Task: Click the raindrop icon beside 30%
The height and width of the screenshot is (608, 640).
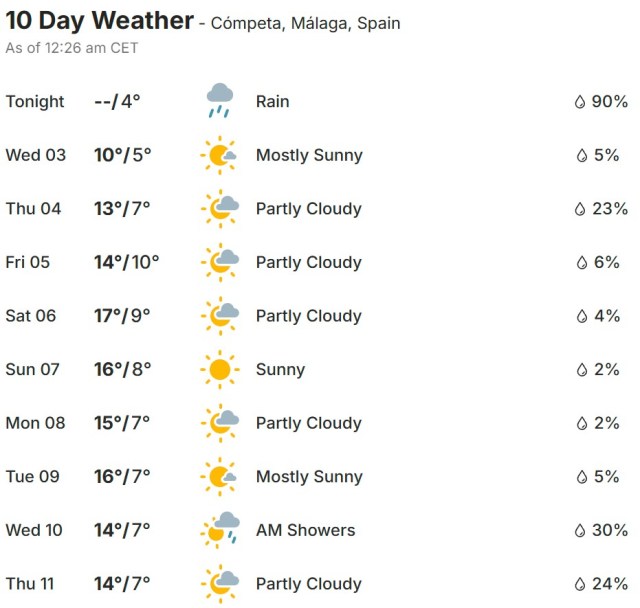Action: tap(579, 531)
